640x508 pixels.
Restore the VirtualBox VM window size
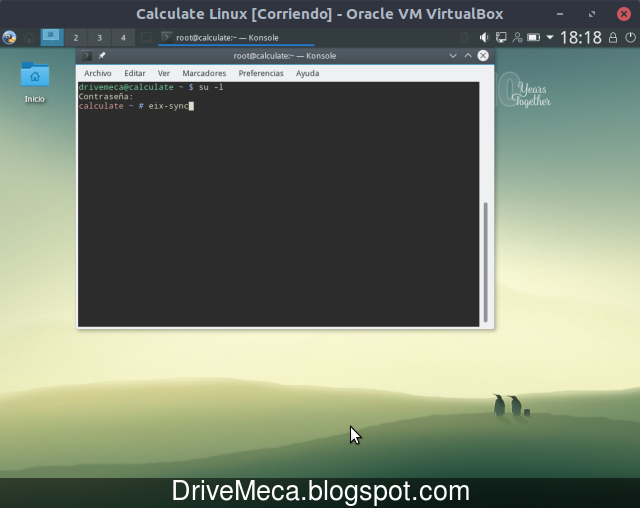pos(592,14)
